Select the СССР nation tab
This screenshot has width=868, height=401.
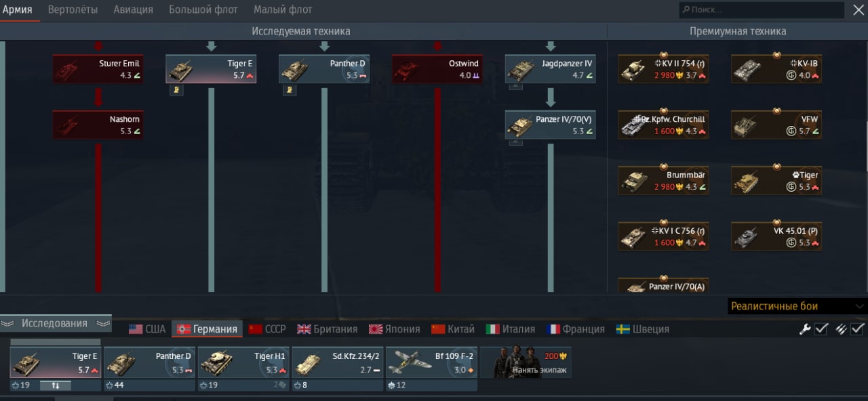[x=267, y=329]
